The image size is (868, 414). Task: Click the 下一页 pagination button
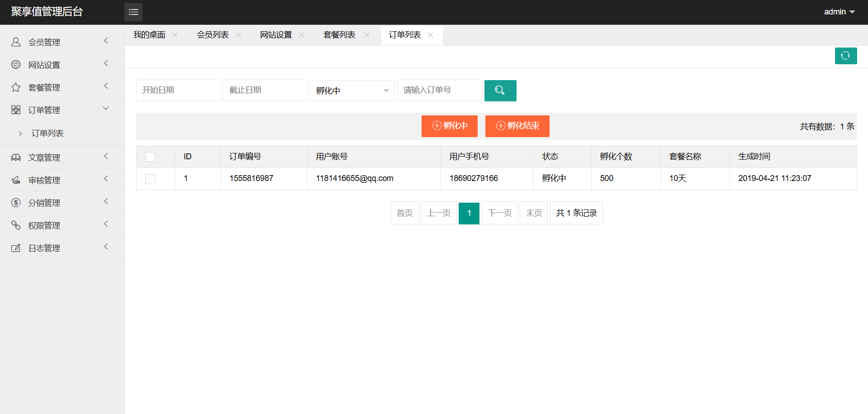coord(499,213)
